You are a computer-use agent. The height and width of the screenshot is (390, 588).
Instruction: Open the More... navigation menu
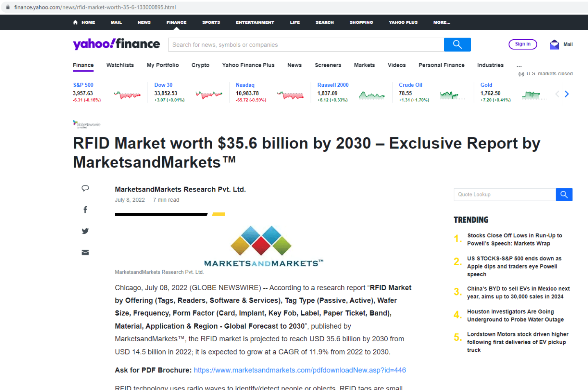coord(441,23)
